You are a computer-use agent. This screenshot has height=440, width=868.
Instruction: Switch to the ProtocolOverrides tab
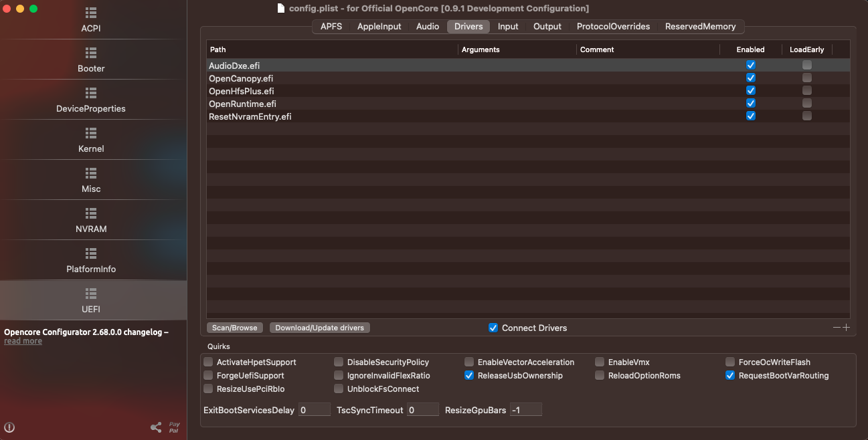point(613,26)
